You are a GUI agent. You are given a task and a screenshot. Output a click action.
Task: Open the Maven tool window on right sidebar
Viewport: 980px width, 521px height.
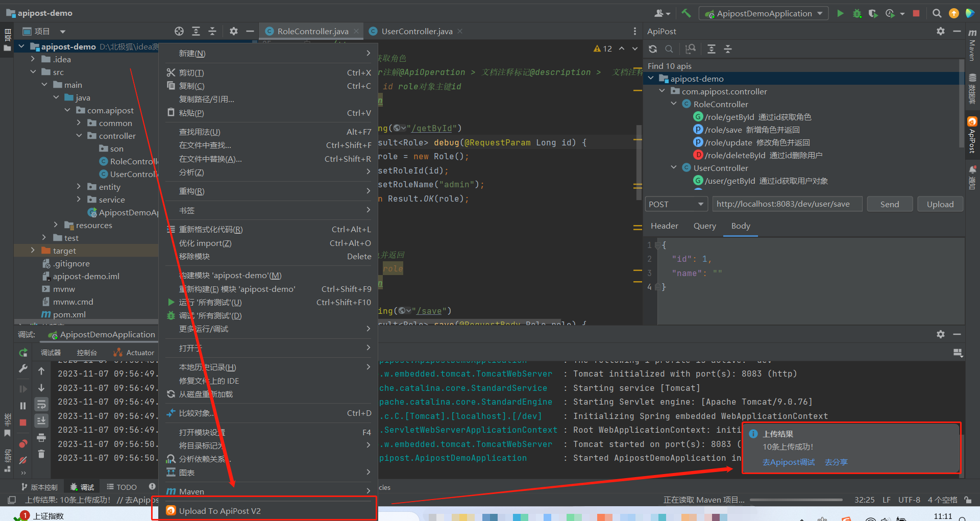coord(972,45)
